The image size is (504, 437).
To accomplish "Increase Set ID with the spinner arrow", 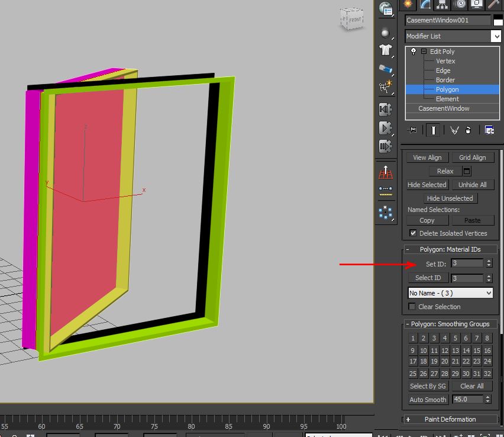I will [489, 261].
